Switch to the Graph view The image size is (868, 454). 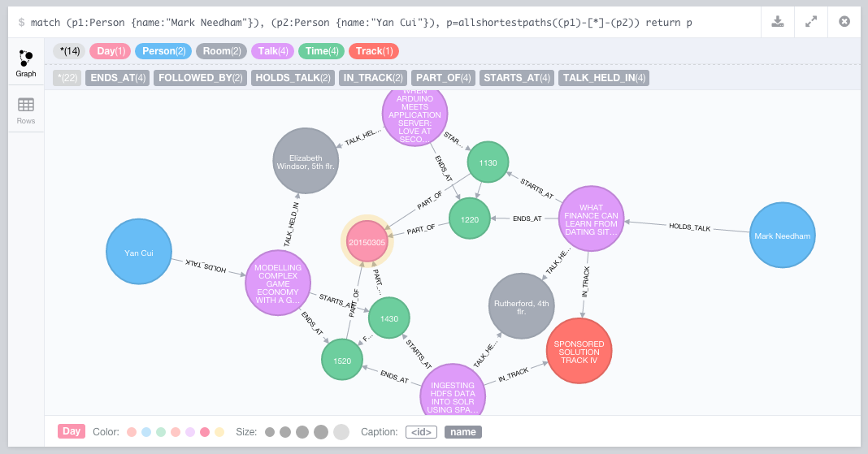[26, 63]
